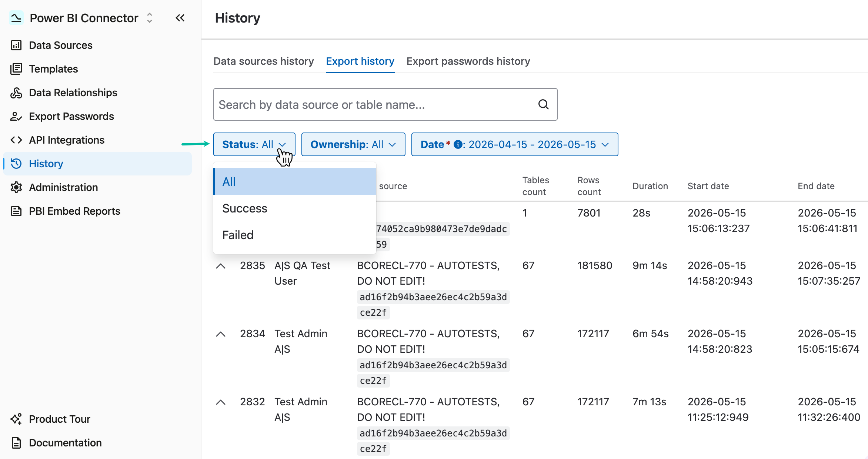
Task: Click export ID 2834
Action: coord(253,334)
